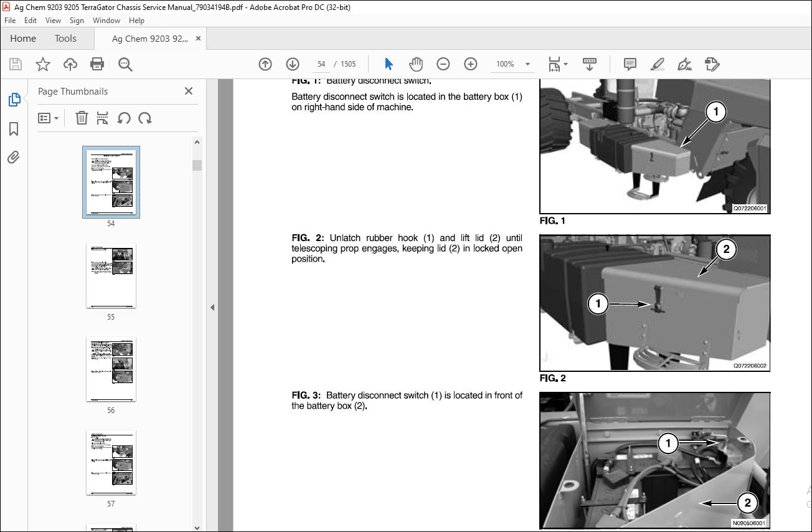This screenshot has width=812, height=532.
Task: Upload the file to cloud storage
Action: [70, 64]
